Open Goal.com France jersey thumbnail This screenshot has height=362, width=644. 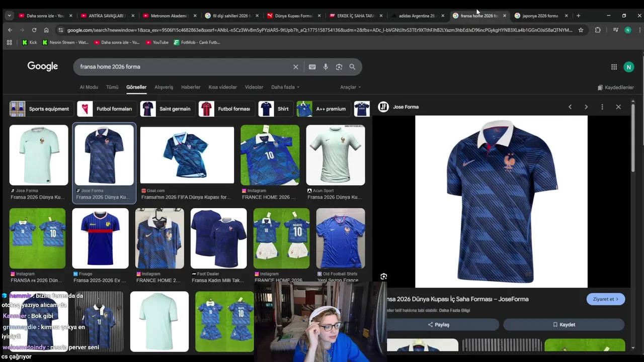tap(187, 155)
